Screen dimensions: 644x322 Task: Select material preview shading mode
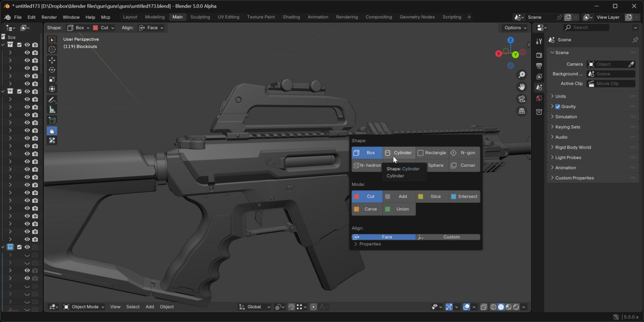point(508,307)
